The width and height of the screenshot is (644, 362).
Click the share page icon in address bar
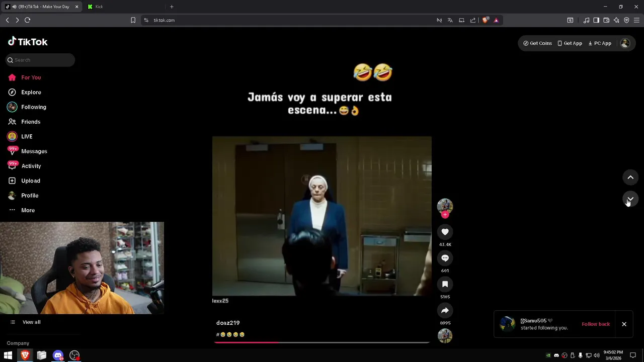click(473, 20)
